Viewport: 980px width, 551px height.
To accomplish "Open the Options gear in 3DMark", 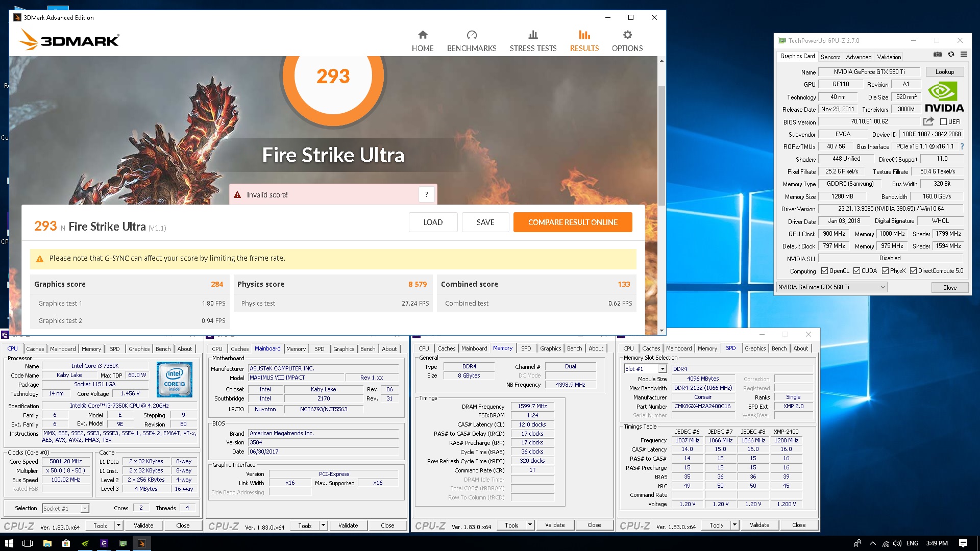I will (627, 35).
